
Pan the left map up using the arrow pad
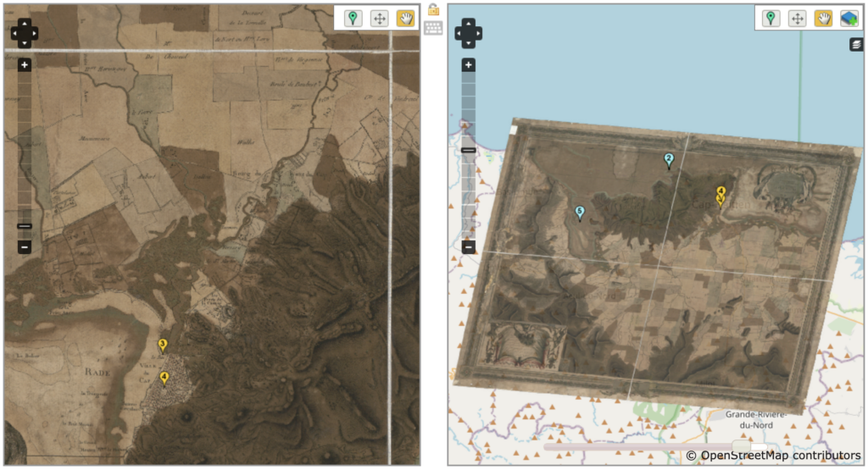(25, 24)
